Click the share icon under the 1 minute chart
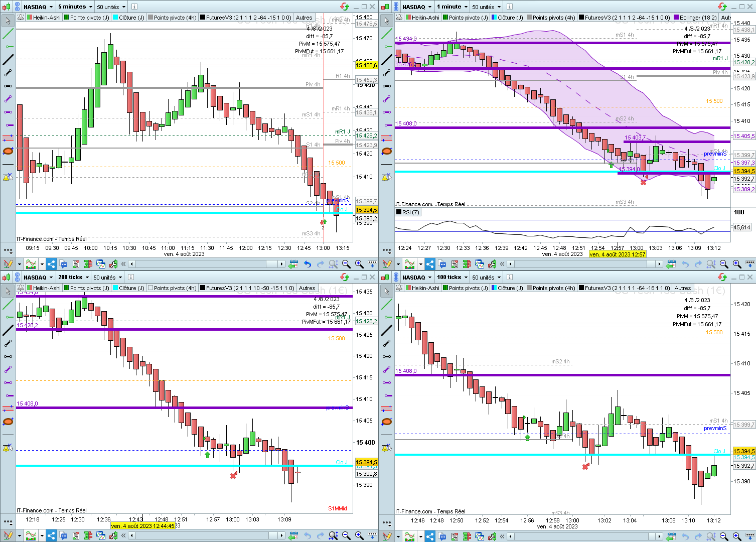The height and width of the screenshot is (542, 756). click(x=430, y=264)
